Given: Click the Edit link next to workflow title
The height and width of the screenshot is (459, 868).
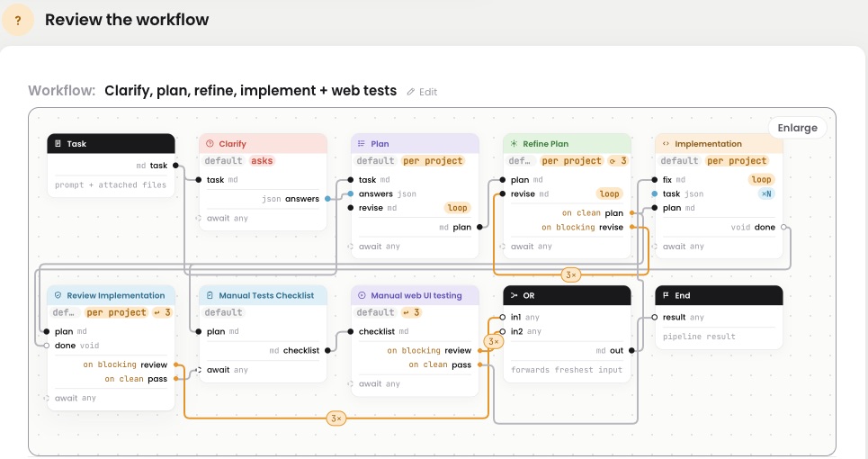Looking at the screenshot, I should (x=422, y=92).
